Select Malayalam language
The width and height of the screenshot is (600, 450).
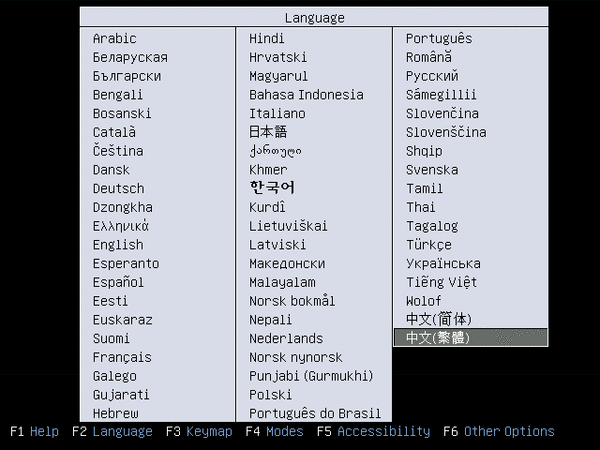pyautogui.click(x=282, y=282)
